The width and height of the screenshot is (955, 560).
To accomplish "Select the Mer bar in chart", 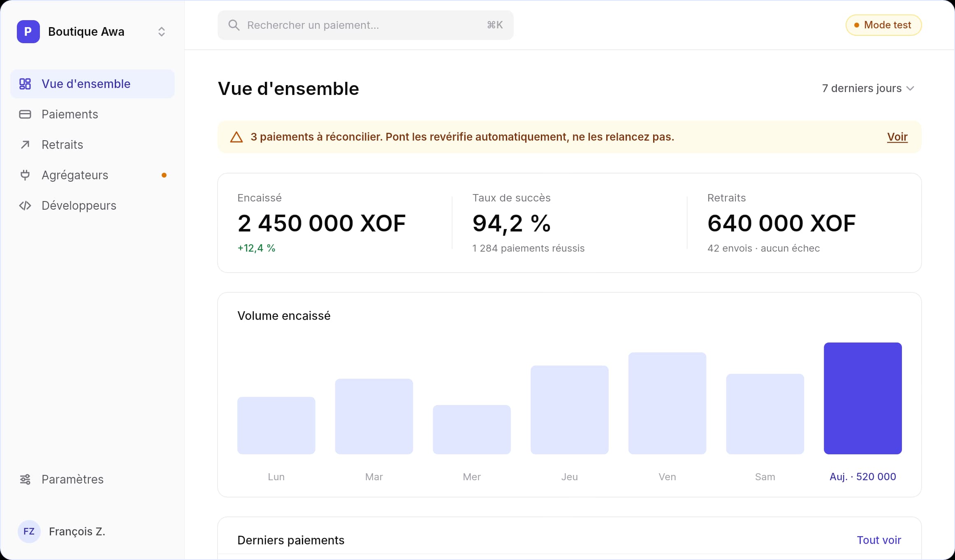I will tap(472, 430).
